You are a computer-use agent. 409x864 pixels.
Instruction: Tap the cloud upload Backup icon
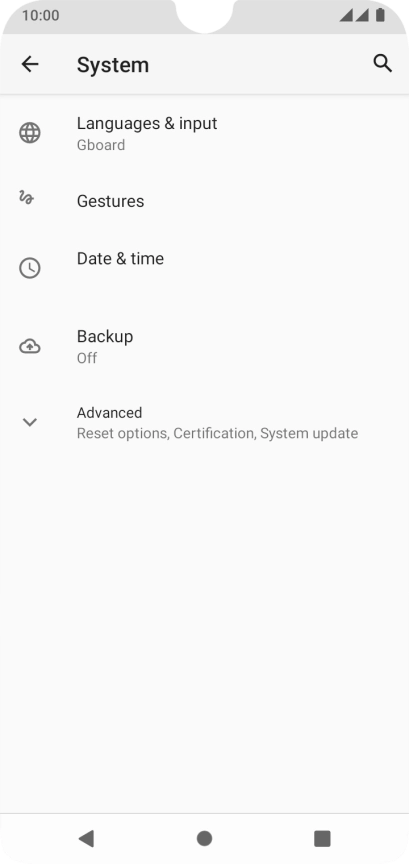(30, 346)
